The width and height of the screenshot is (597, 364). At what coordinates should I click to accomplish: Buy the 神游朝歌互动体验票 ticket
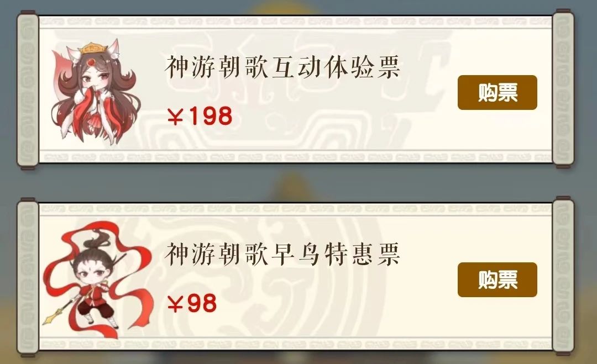[498, 92]
